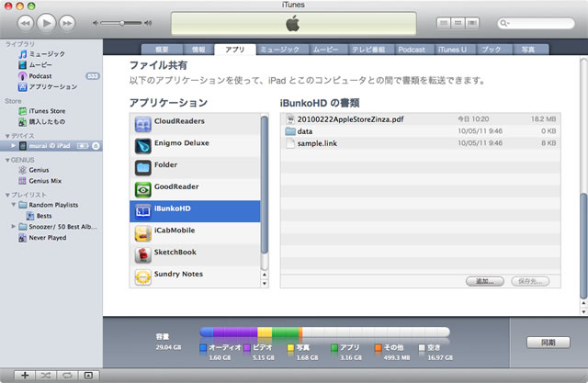Image resolution: width=588 pixels, height=383 pixels.
Task: Click the next track fast-forward button
Action: tap(67, 23)
